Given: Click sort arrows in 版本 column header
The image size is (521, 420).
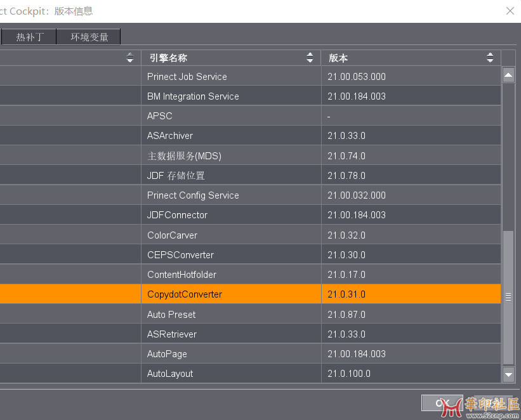Looking at the screenshot, I should [490, 58].
